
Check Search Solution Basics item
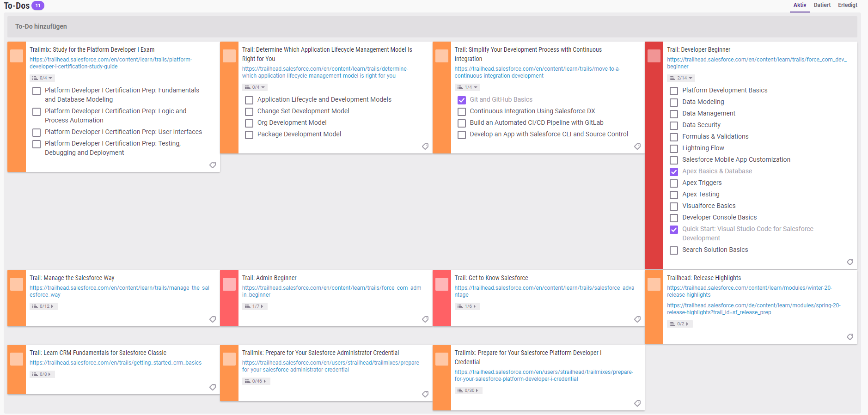[674, 250]
